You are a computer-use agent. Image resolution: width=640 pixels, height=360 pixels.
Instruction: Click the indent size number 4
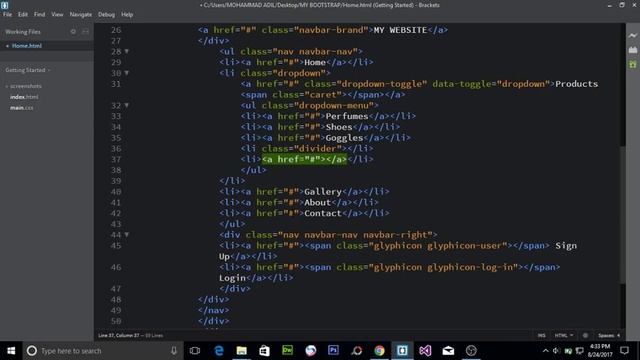(x=618, y=336)
